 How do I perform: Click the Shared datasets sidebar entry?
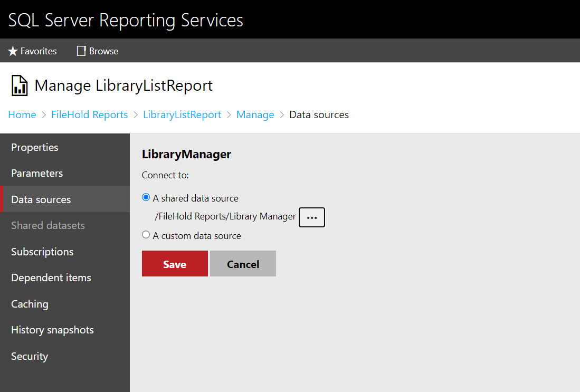(47, 225)
